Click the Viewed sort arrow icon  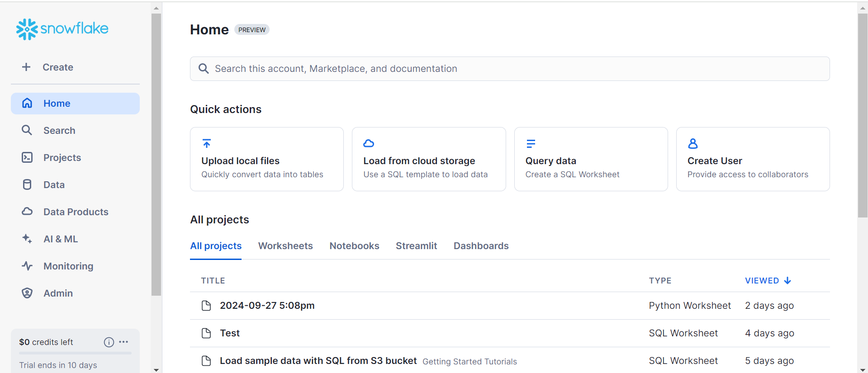click(787, 281)
